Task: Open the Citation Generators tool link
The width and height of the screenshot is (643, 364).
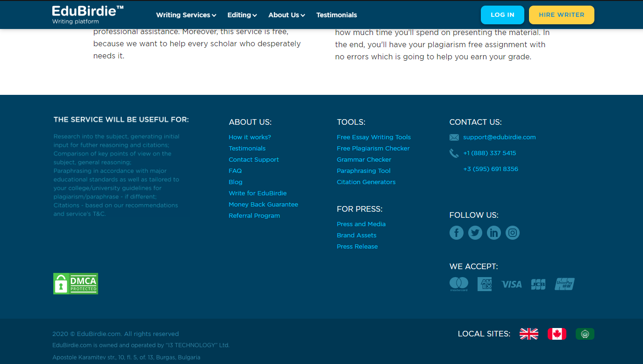Action: pos(366,182)
